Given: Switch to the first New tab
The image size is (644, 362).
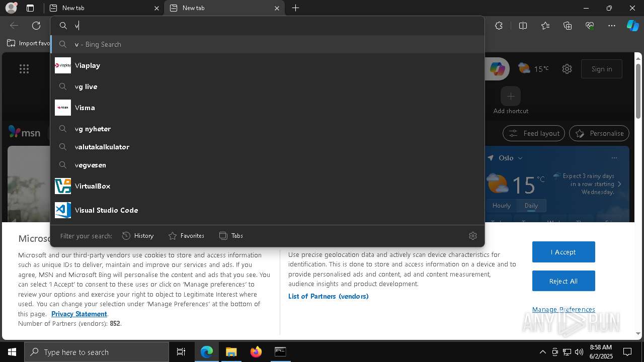Looking at the screenshot, I should click(x=103, y=8).
